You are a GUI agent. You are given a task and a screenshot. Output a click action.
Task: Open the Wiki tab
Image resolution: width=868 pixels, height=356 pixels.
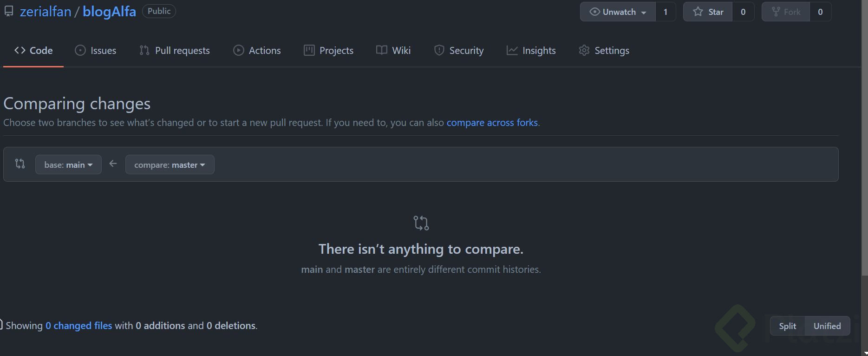[x=393, y=50]
